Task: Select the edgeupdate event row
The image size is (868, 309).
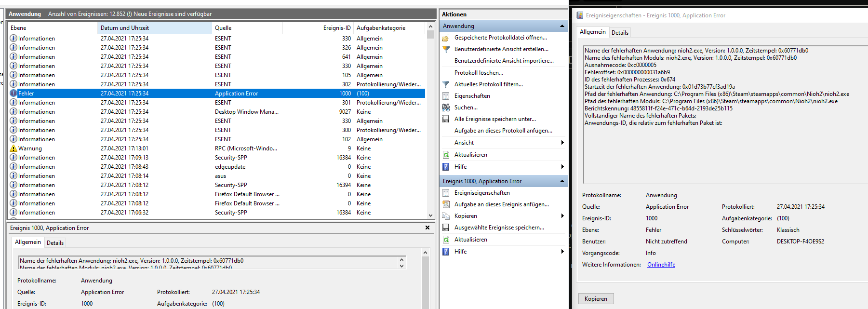Action: point(217,167)
